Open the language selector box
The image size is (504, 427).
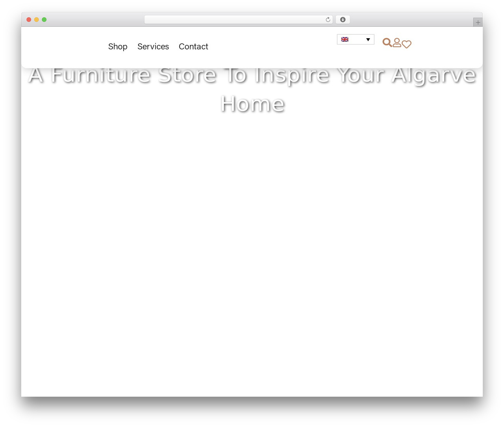[x=356, y=39]
